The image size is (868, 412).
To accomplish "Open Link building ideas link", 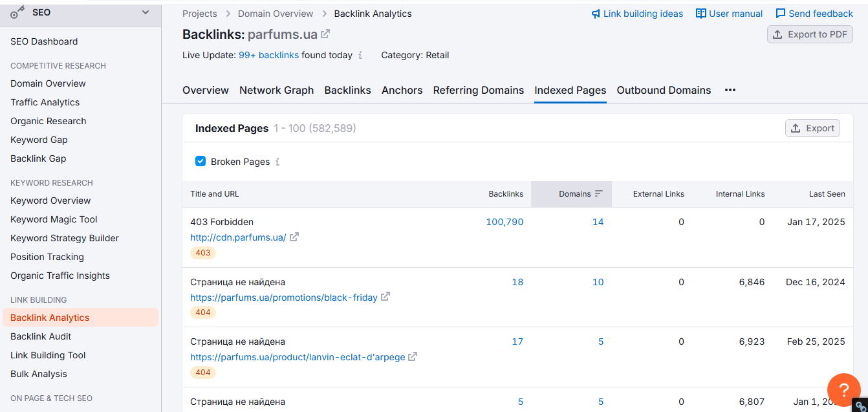I will pos(637,14).
